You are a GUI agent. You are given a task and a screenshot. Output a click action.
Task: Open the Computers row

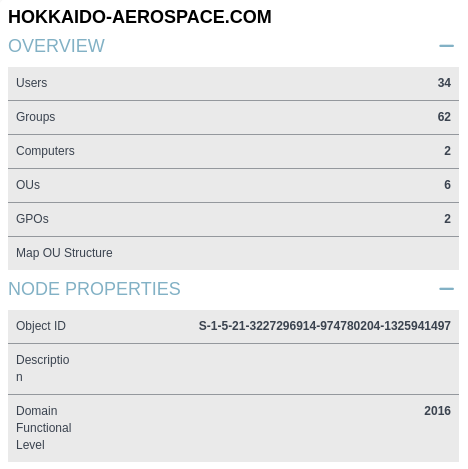click(233, 151)
